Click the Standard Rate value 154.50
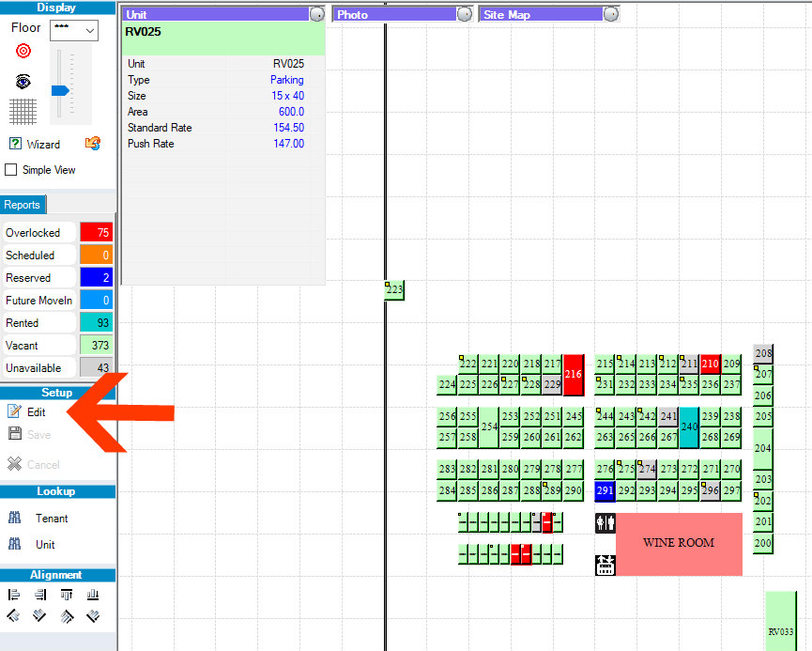Image resolution: width=812 pixels, height=651 pixels. tap(289, 128)
